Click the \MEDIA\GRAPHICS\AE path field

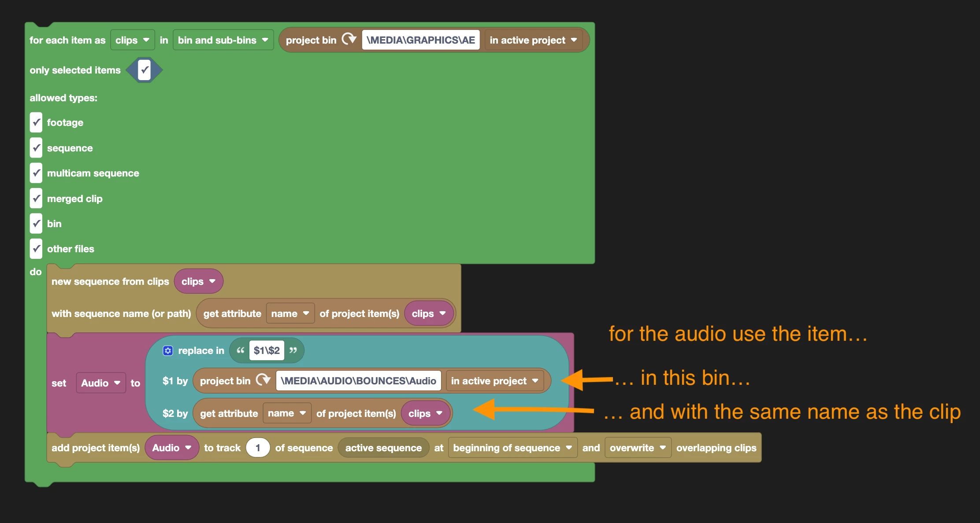coord(420,40)
